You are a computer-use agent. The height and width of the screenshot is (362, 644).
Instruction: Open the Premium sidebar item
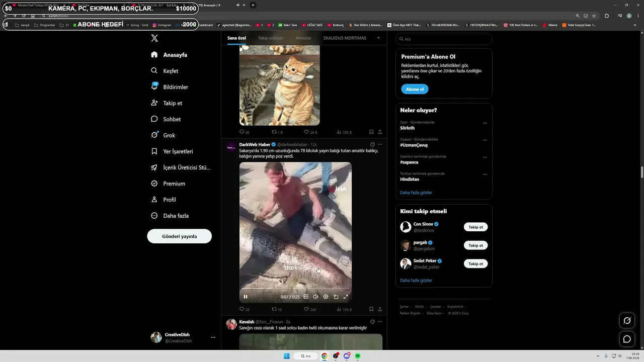(x=168, y=184)
